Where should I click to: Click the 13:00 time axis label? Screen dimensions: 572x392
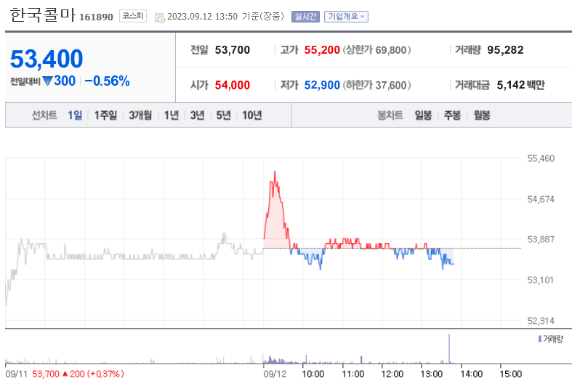(x=432, y=374)
